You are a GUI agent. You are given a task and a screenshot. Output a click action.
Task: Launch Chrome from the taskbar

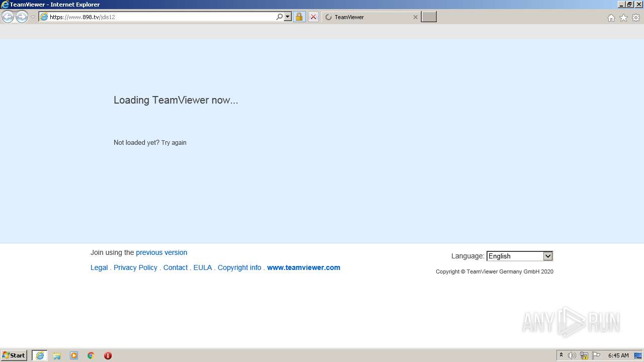point(91,355)
